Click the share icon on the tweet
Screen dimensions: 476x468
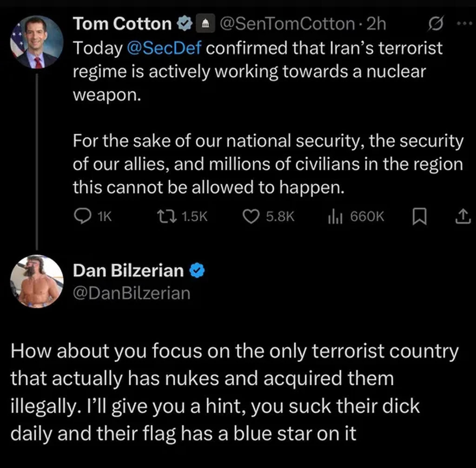coord(462,216)
